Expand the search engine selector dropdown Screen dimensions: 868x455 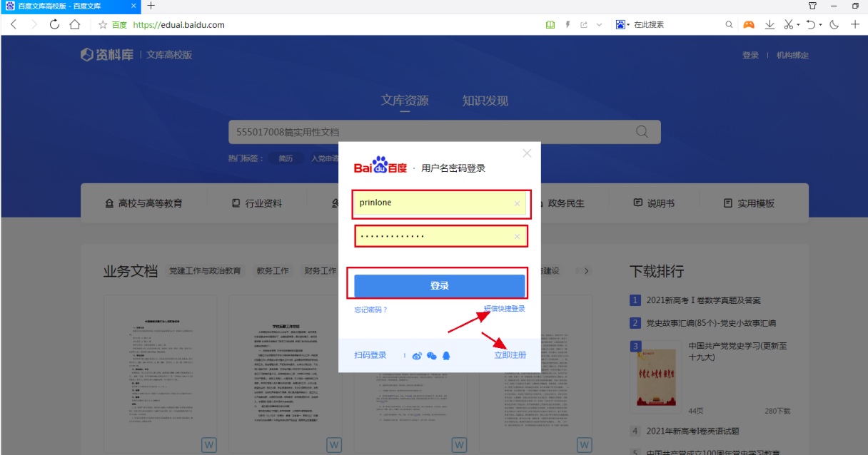(628, 24)
